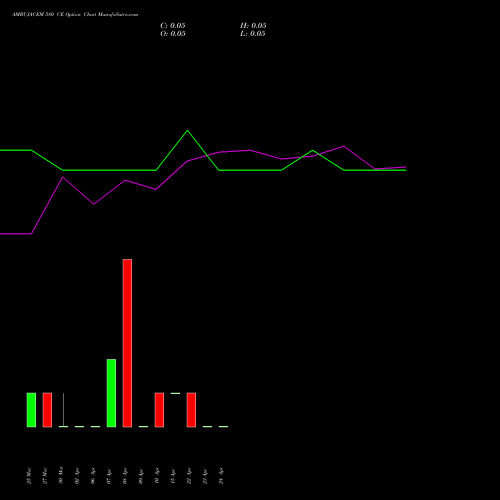Select the low value L: 0.05
This screenshot has height=500, width=500.
(253, 34)
